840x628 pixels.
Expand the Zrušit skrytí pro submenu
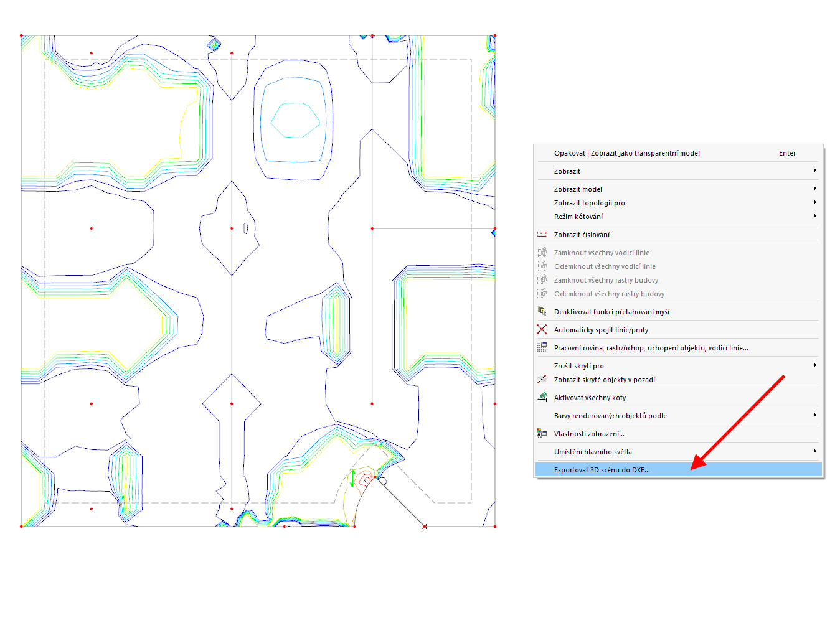(815, 365)
